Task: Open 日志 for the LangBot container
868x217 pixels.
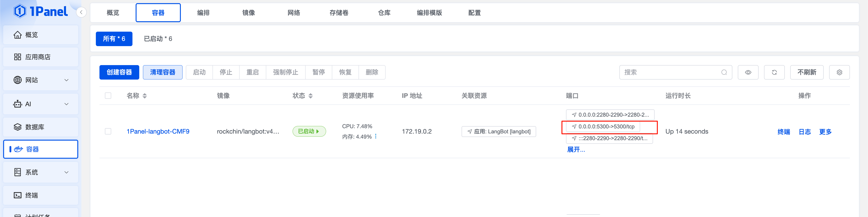Action: coord(805,131)
